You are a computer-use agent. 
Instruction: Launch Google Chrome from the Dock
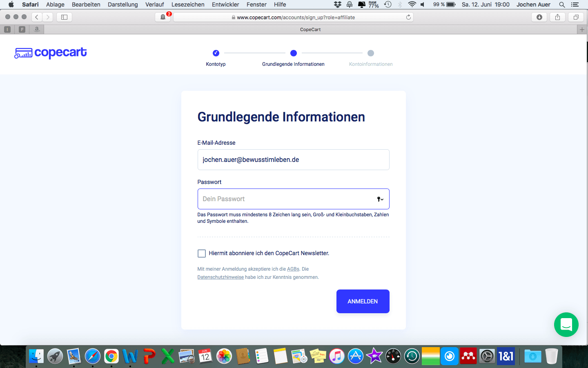[111, 356]
